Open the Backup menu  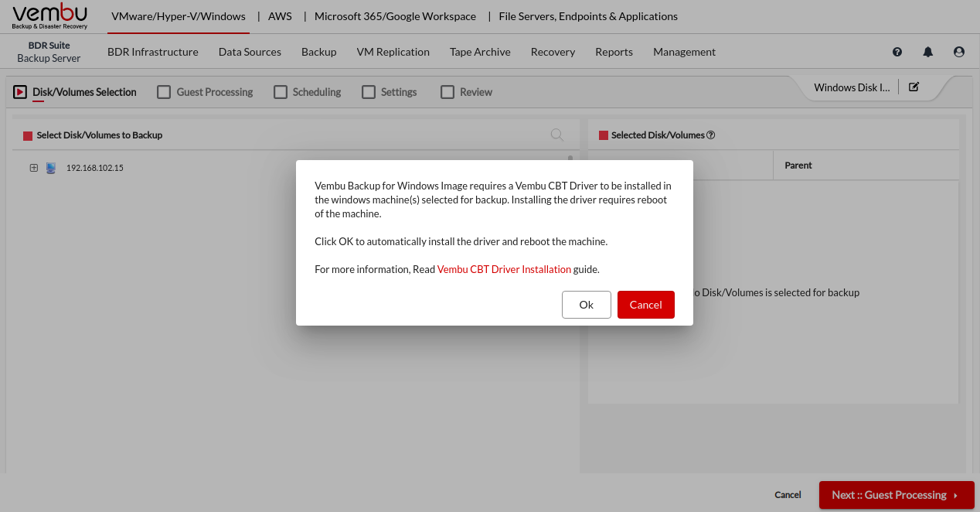pyautogui.click(x=318, y=52)
